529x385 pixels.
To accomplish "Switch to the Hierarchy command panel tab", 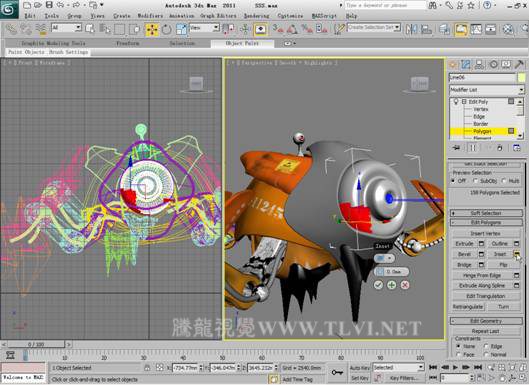I will [479, 64].
